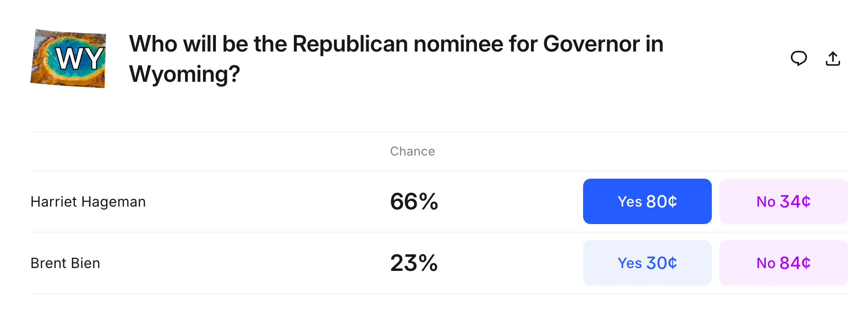Open the Republican nominee market title

tap(396, 59)
